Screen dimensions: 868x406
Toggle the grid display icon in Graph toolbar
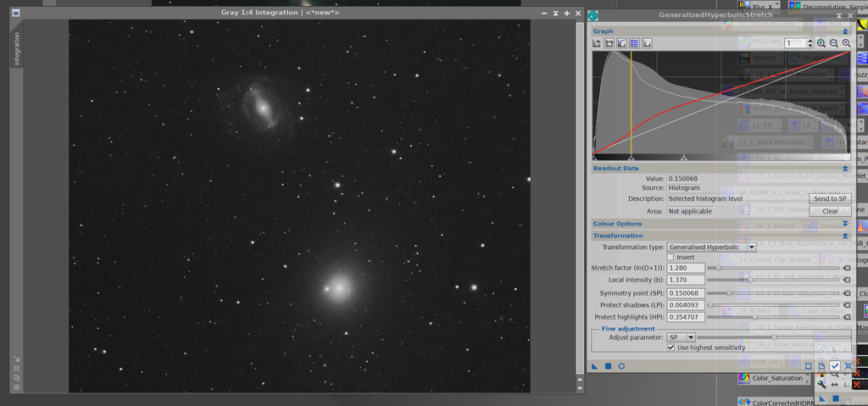tap(634, 43)
